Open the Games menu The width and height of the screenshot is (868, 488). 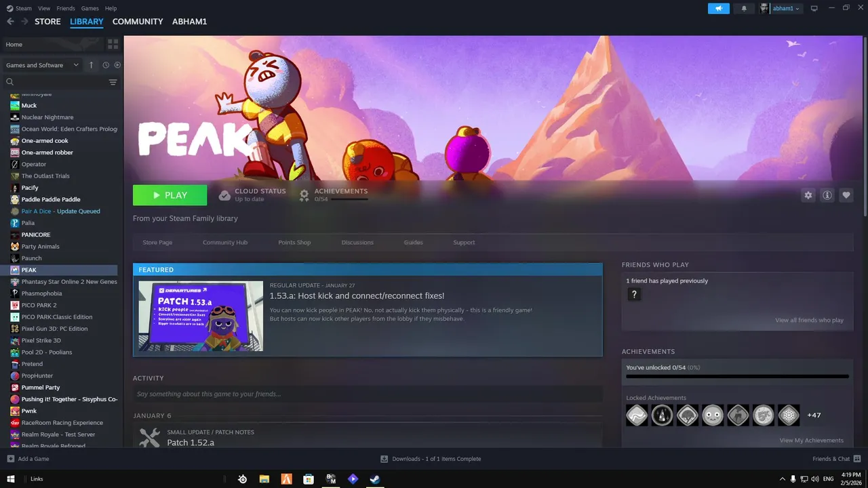point(90,8)
